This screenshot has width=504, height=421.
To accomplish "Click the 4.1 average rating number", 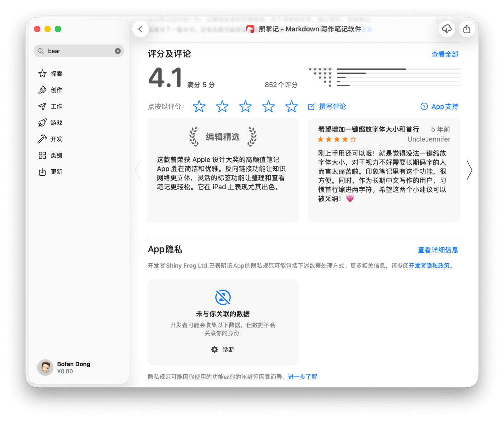I will tap(165, 78).
